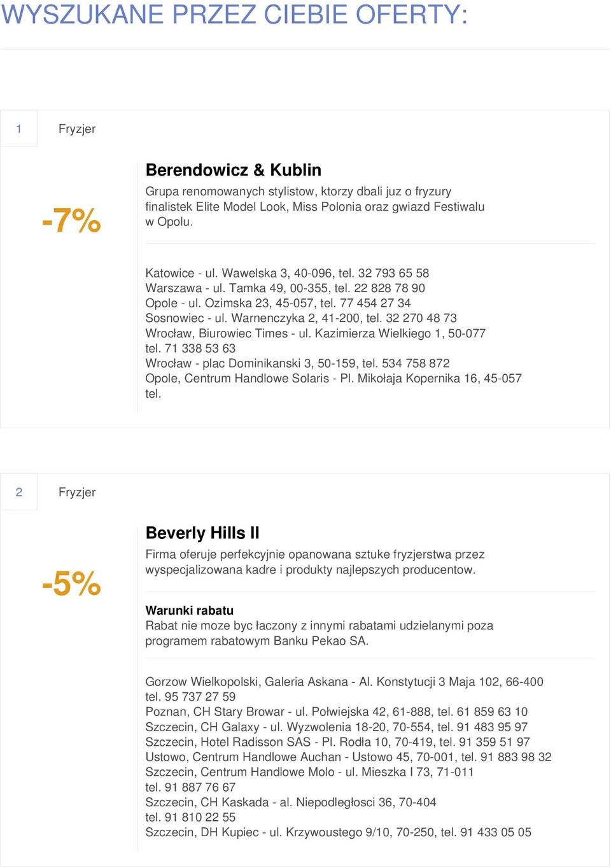Viewport: 611px width, 868px height.
Task: Click the Fryzjer category label of offer 2
Action: coord(77,492)
